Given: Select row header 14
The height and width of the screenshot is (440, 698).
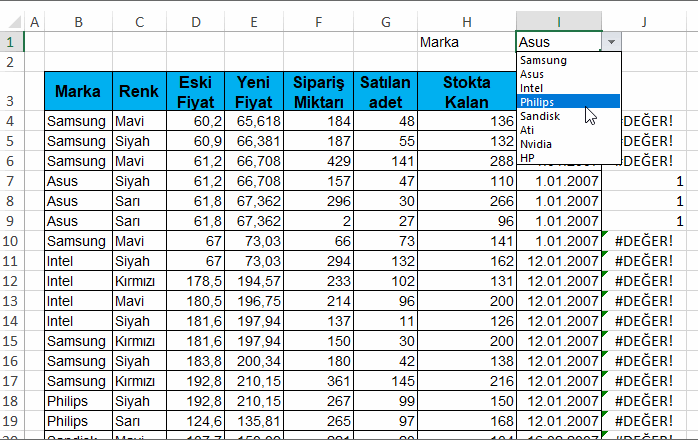Looking at the screenshot, I should pyautogui.click(x=10, y=321).
